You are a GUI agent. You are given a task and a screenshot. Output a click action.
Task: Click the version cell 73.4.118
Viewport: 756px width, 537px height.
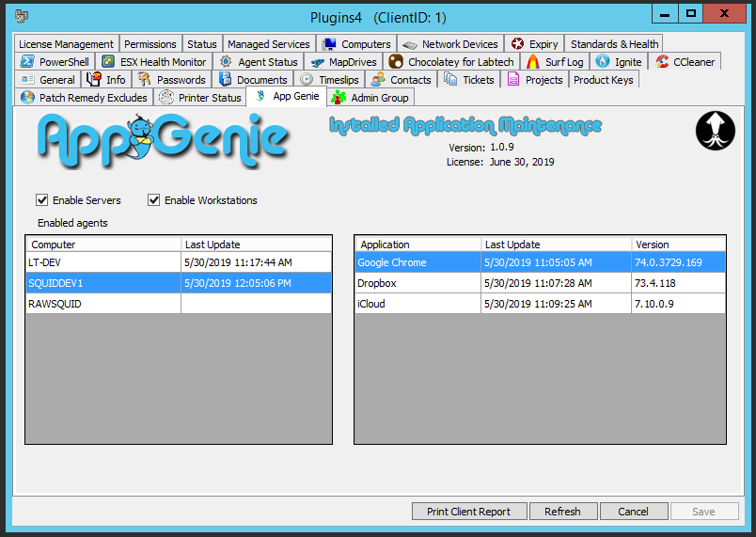pyautogui.click(x=678, y=283)
